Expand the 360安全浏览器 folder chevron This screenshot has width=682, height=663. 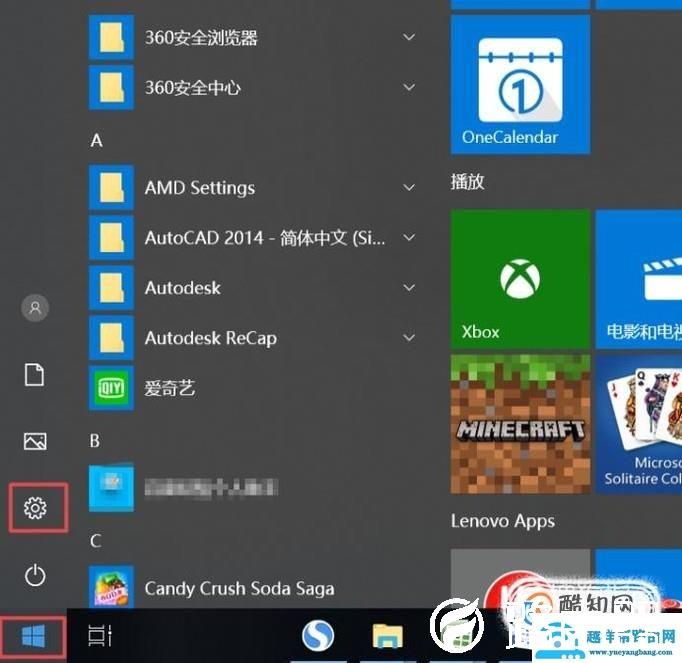[x=409, y=37]
